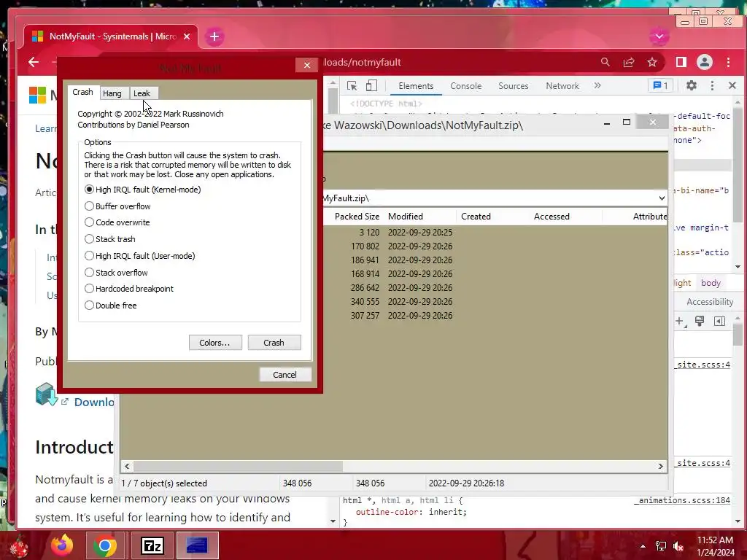
Task: Open Chrome from the taskbar
Action: point(105,545)
